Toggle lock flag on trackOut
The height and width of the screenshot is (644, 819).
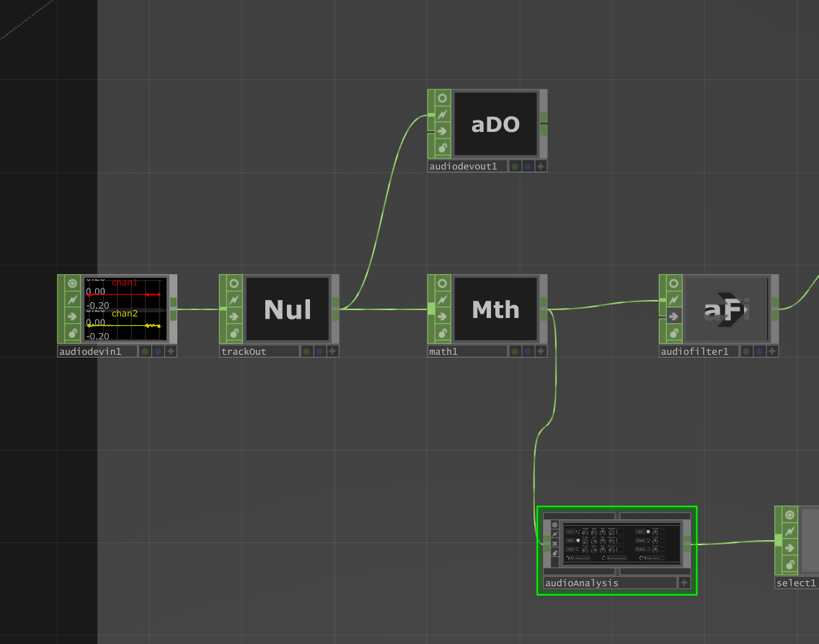[234, 332]
